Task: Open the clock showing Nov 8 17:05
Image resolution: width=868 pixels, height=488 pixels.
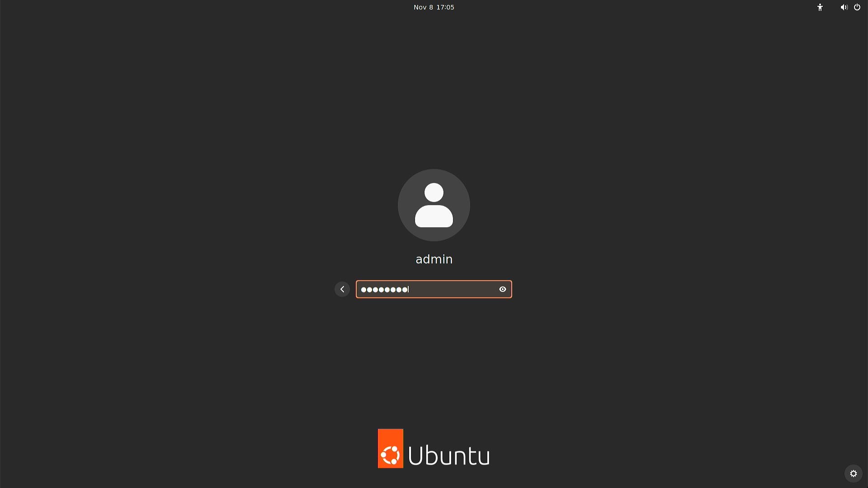Action: pyautogui.click(x=434, y=7)
